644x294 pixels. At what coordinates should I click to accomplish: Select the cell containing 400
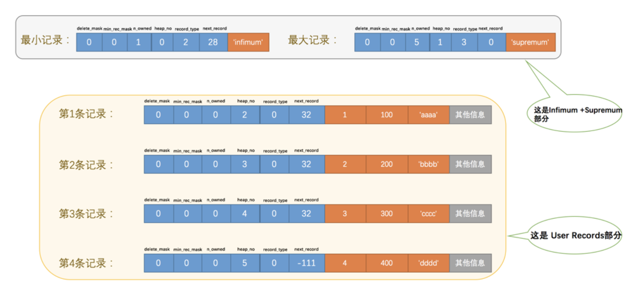point(387,263)
